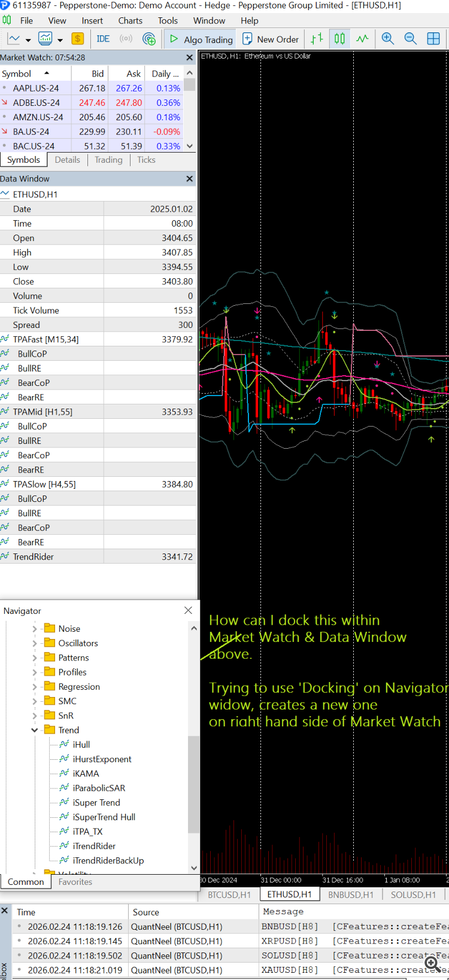The height and width of the screenshot is (980, 449).
Task: Zoom in on the chart
Action: [388, 39]
